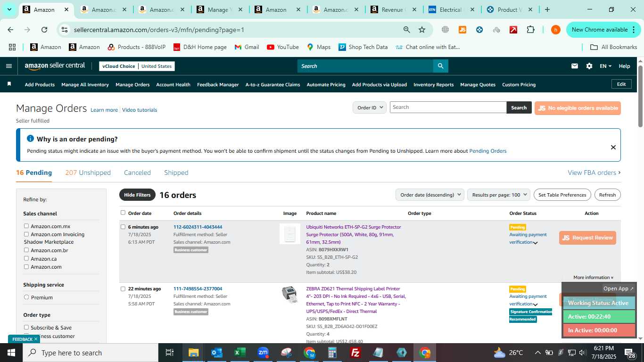The width and height of the screenshot is (644, 362).
Task: Toggle the select-all orders checkbox
Action: point(123,213)
